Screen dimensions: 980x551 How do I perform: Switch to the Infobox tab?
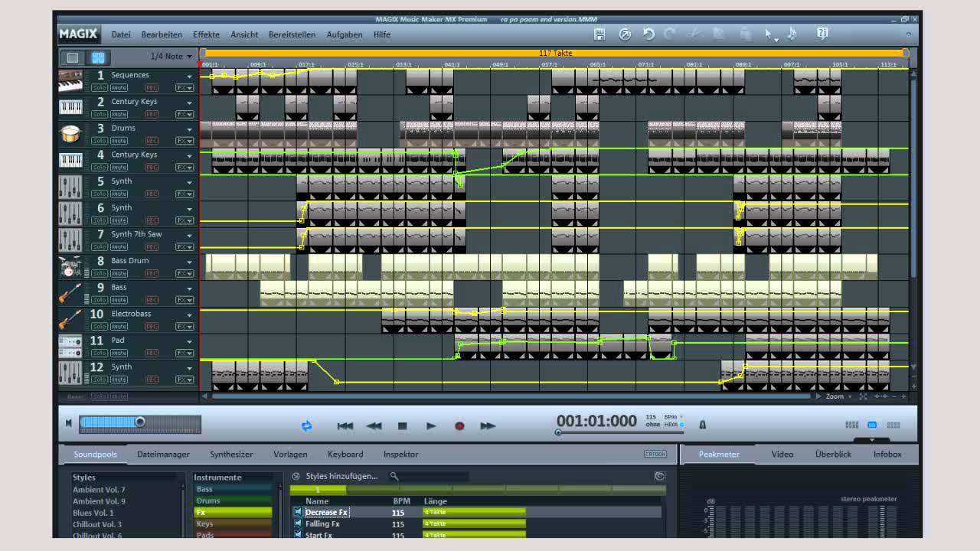887,454
